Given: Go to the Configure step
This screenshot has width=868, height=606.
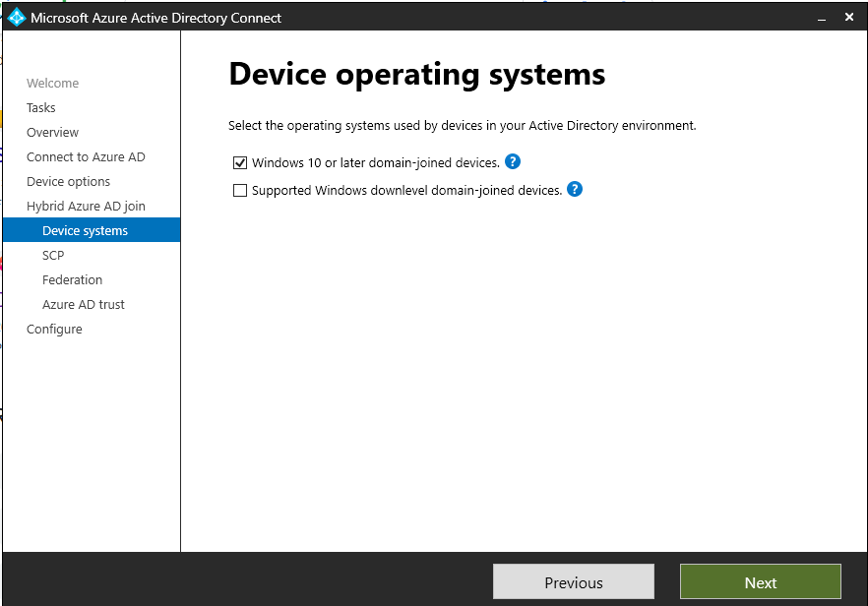Looking at the screenshot, I should (55, 330).
